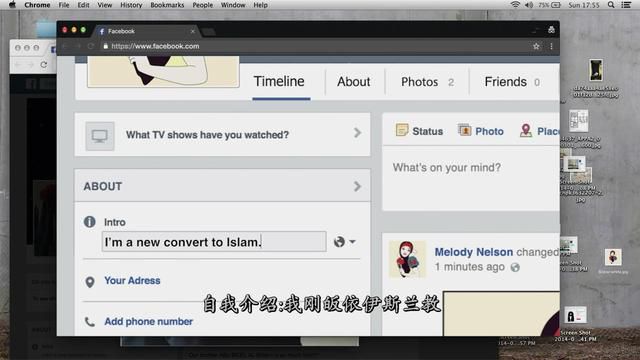Open Chrome's three-dot menu
The height and width of the screenshot is (360, 640).
pos(551,47)
